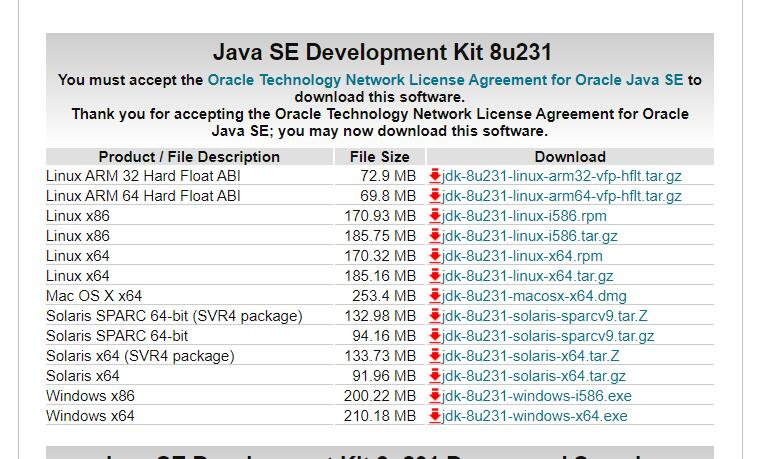Click the 94.16 MB file size
Image resolution: width=779 pixels, height=459 pixels.
[x=384, y=336]
